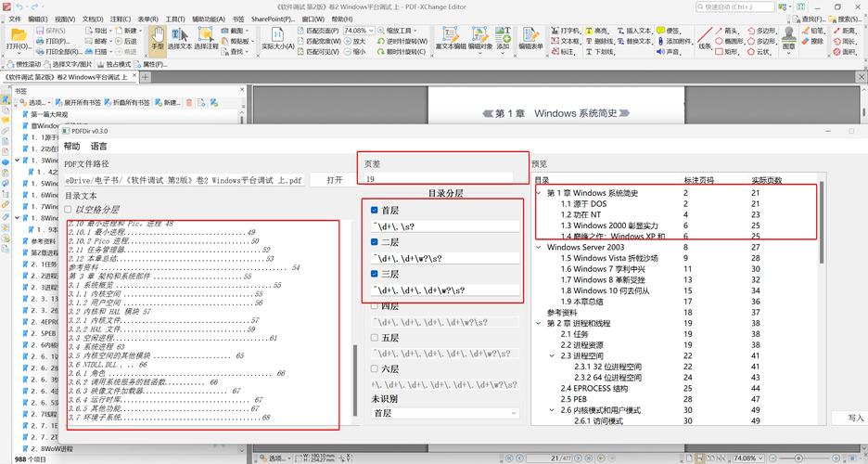This screenshot has height=464, width=868.
Task: Click the Edit Form (编辑表单) icon
Action: [x=530, y=37]
